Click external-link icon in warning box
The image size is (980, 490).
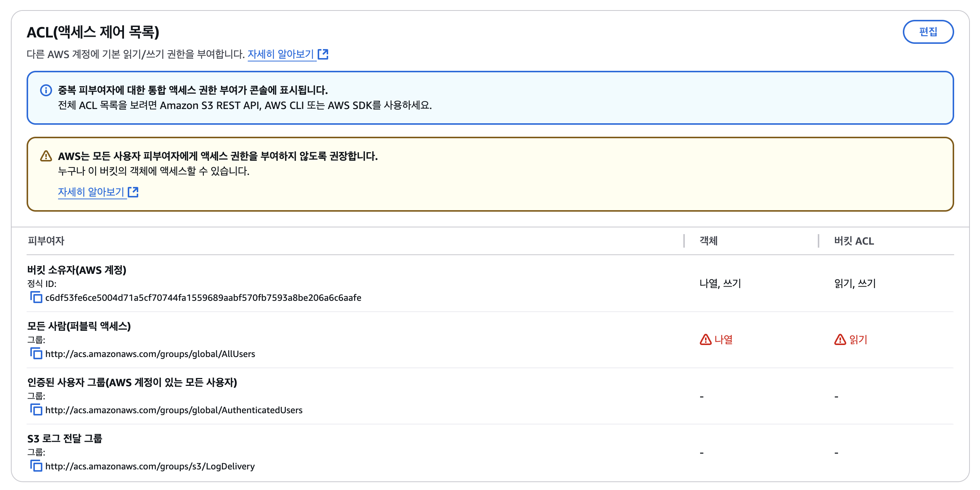[x=133, y=192]
